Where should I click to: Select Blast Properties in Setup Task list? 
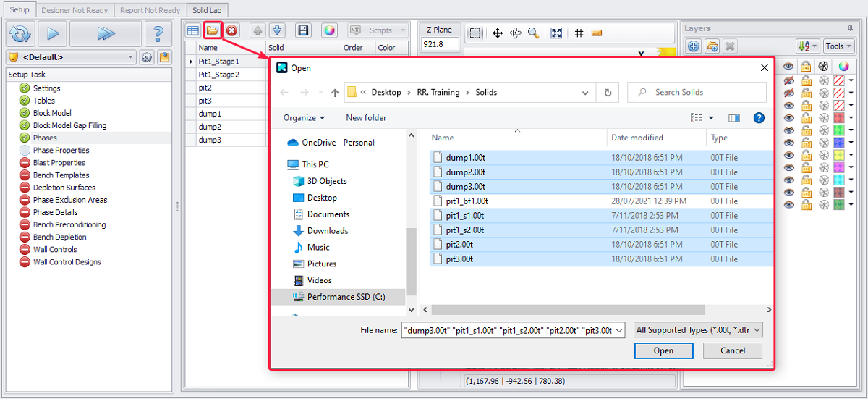tap(59, 163)
